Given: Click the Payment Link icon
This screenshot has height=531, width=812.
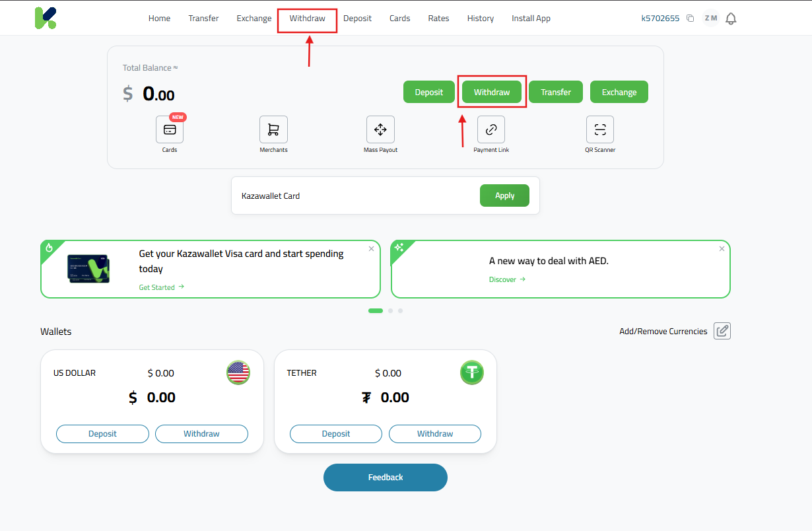Looking at the screenshot, I should coord(491,129).
